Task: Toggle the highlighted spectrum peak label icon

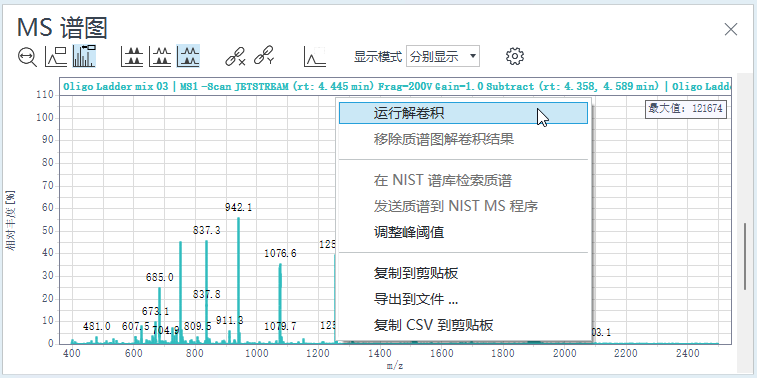Action: point(84,56)
